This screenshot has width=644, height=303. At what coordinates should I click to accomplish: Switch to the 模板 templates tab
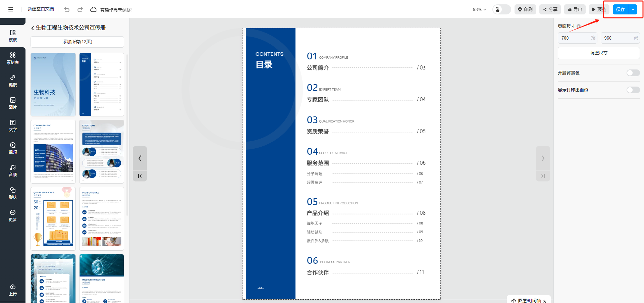point(13,36)
